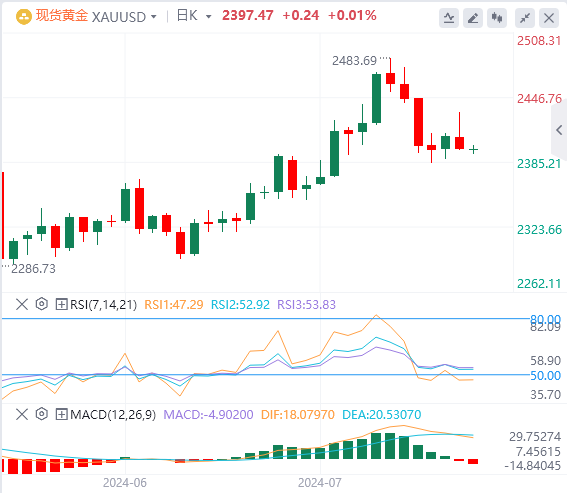
Task: Select the pencil drawing tool
Action: pyautogui.click(x=473, y=18)
